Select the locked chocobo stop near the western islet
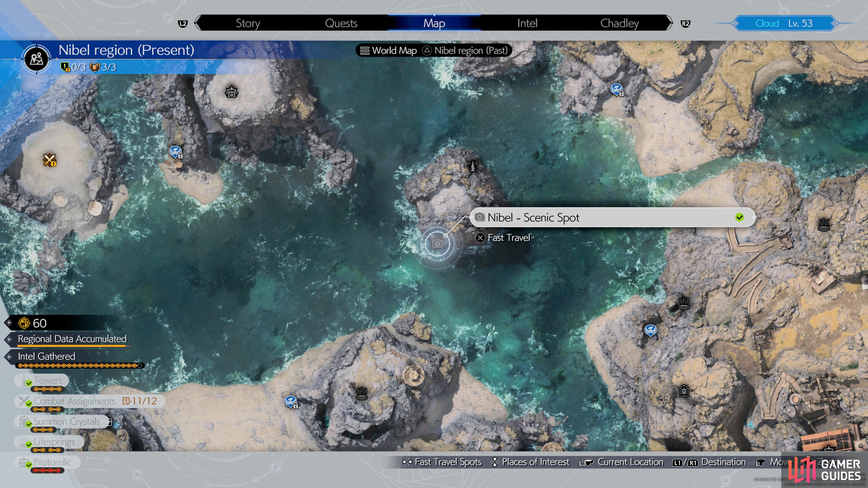 (x=176, y=152)
